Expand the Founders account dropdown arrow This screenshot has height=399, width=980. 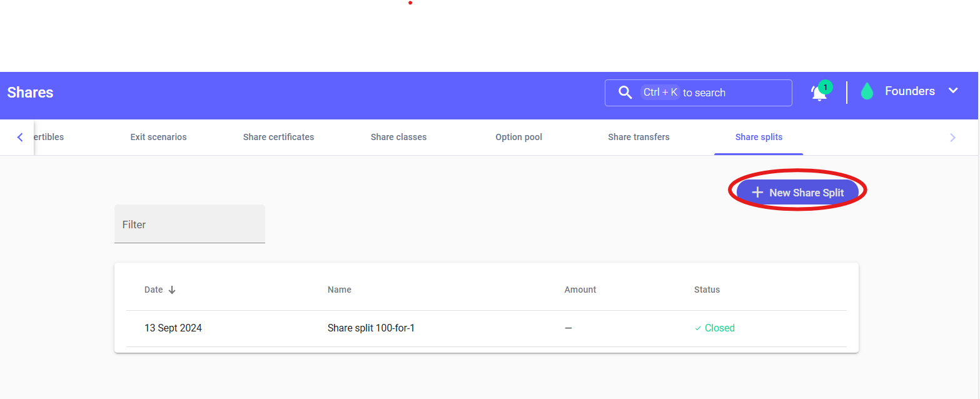tap(953, 91)
